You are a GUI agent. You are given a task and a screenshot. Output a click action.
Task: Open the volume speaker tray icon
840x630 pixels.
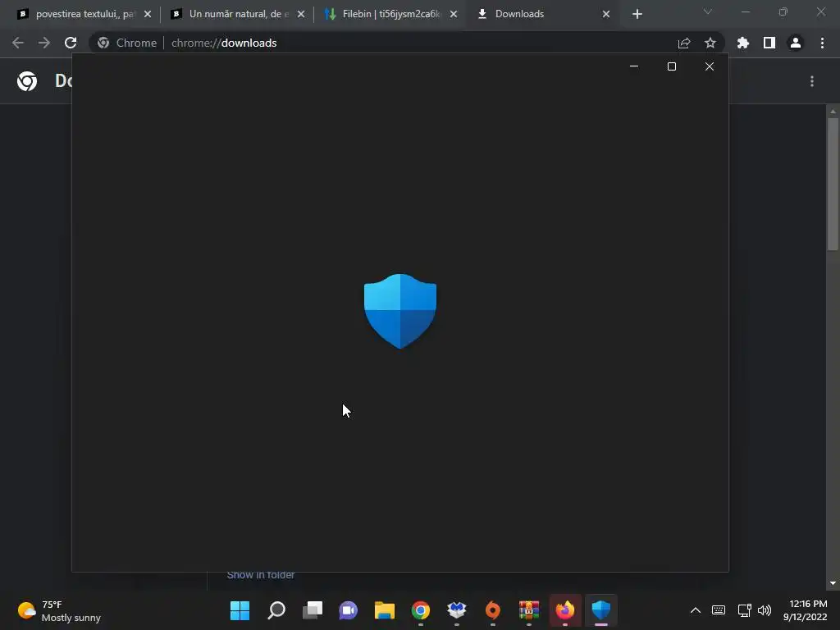pos(765,610)
